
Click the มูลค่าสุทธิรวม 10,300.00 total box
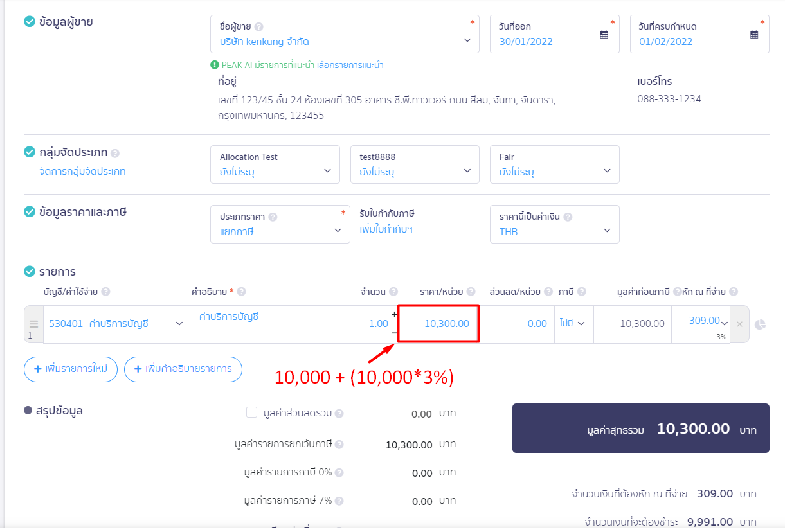640,429
